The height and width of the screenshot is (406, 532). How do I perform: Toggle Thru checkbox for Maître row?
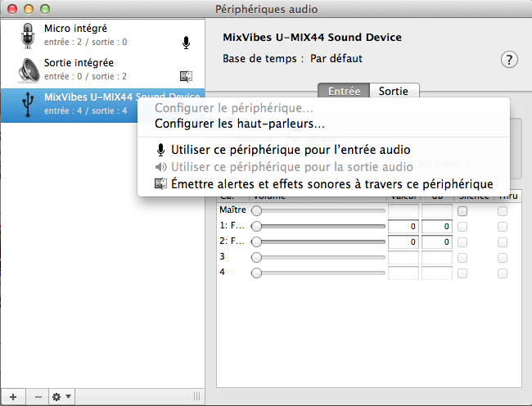click(503, 211)
